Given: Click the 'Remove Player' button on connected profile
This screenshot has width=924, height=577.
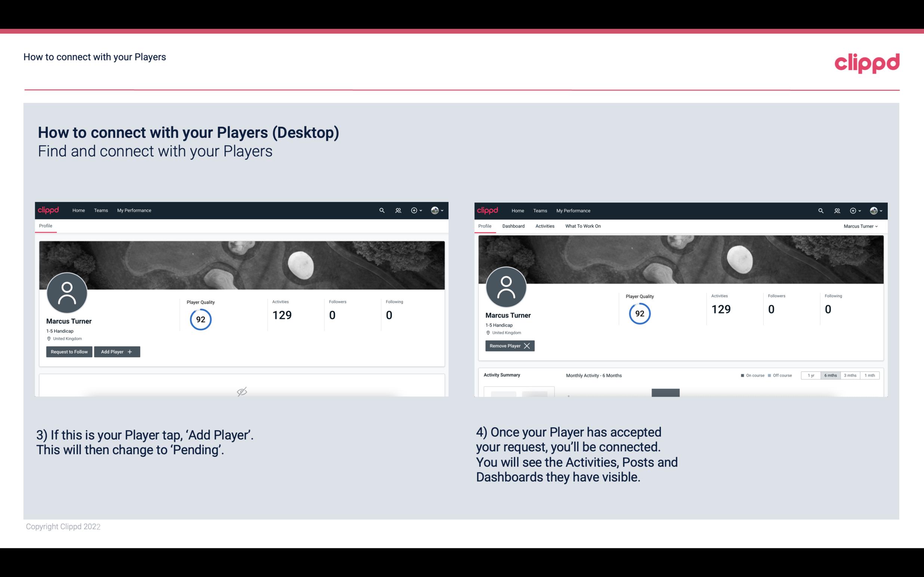Looking at the screenshot, I should tap(509, 346).
